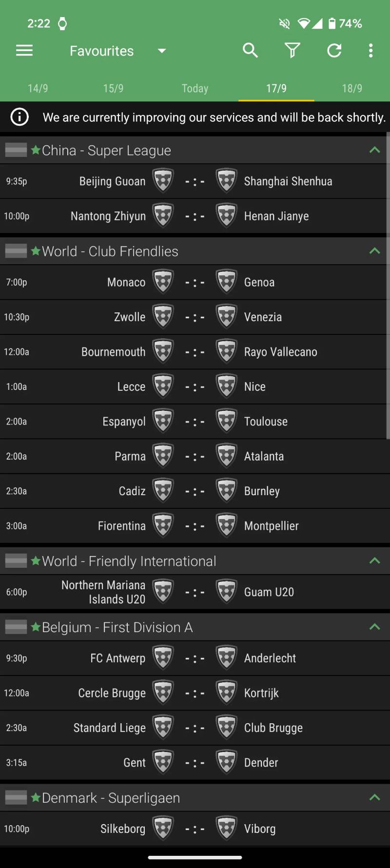Switch to the Today date tab
Viewport: 390px width, 868px height.
point(195,88)
